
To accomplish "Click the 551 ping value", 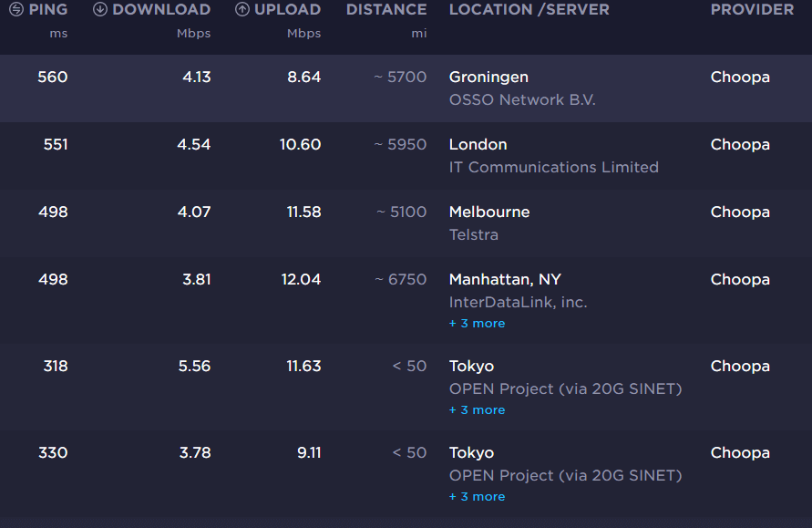I will click(x=56, y=145).
